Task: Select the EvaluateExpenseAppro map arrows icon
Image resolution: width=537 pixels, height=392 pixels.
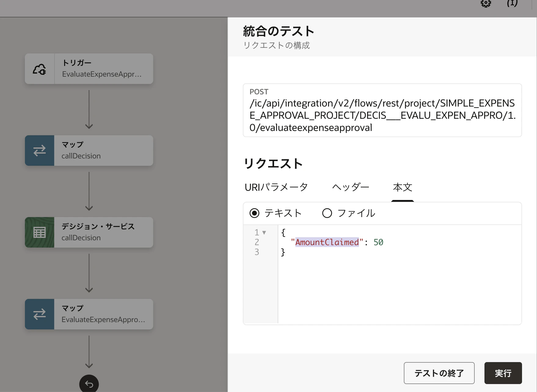Action: (x=39, y=314)
